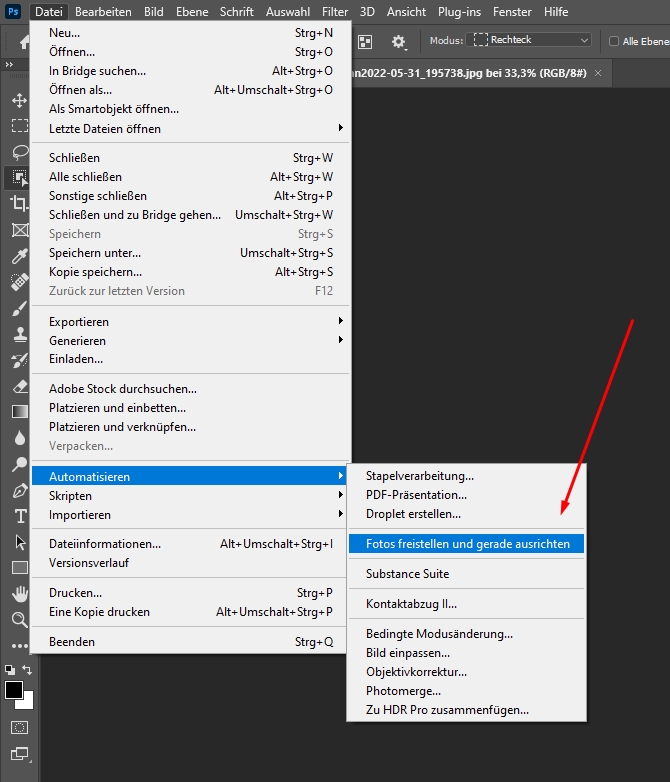Expand the Importieren submenu
Screen dimensions: 670x782
point(190,515)
